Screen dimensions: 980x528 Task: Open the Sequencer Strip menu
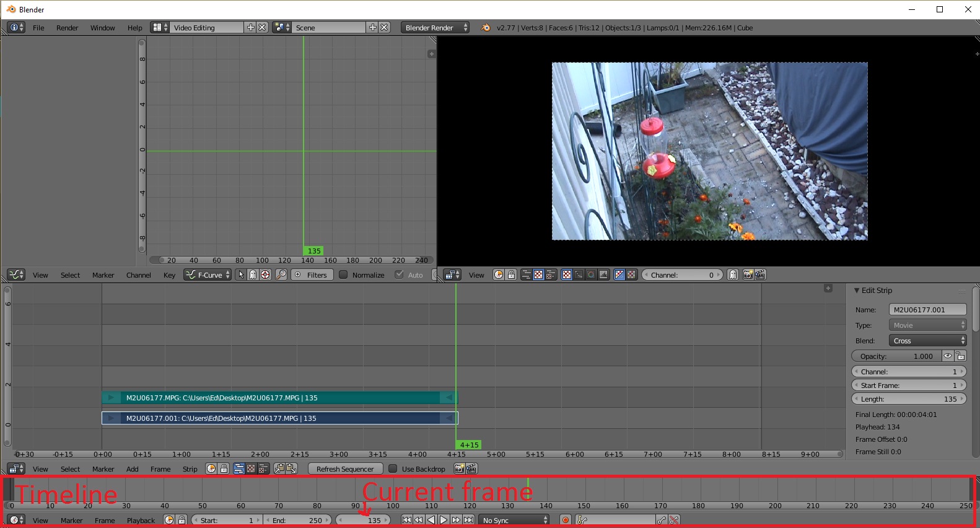click(x=190, y=469)
